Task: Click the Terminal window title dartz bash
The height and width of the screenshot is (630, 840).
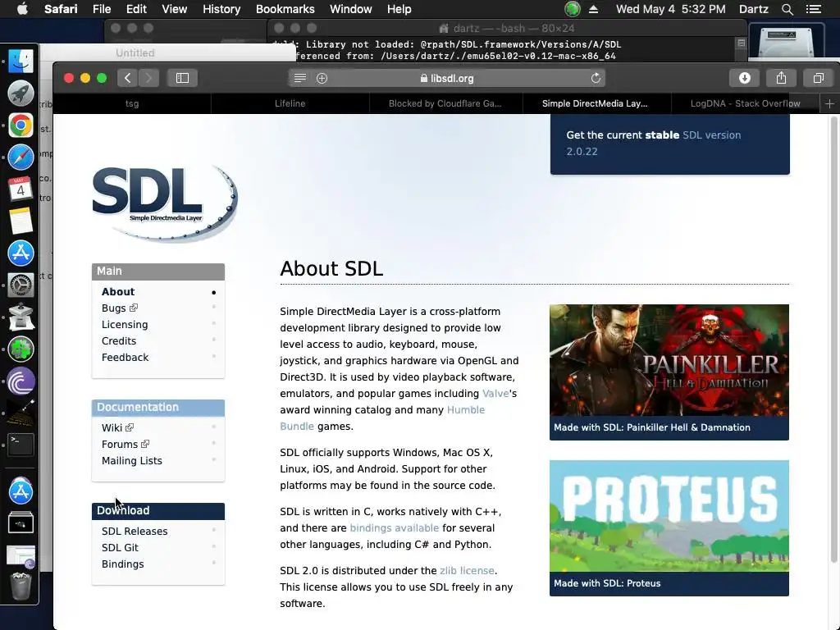Action: (x=506, y=29)
